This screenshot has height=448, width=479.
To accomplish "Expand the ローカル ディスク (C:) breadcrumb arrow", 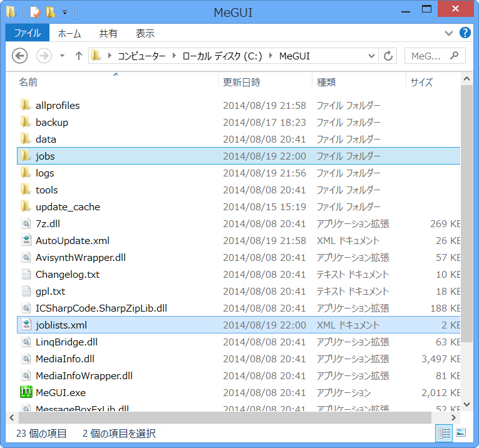I will tap(270, 56).
